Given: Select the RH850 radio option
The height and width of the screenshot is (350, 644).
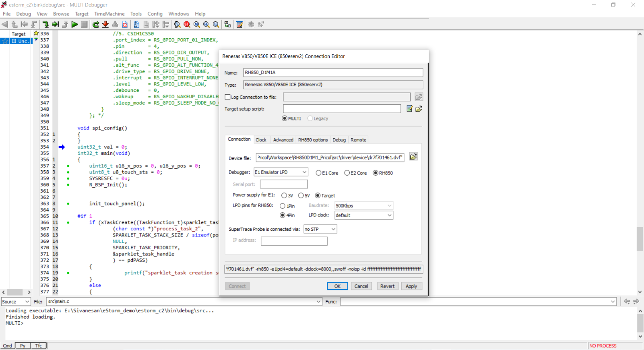Looking at the screenshot, I should click(376, 173).
